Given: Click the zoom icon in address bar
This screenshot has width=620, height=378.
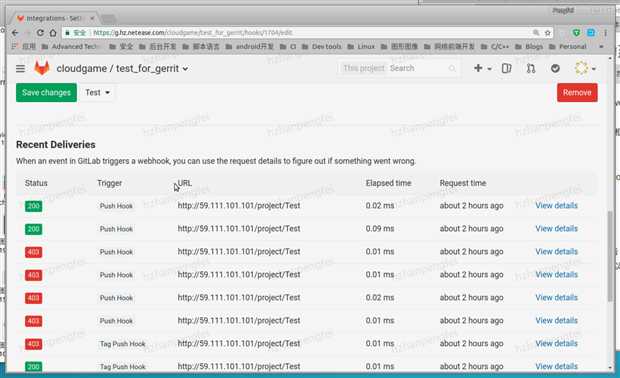Looking at the screenshot, I should 536,33.
